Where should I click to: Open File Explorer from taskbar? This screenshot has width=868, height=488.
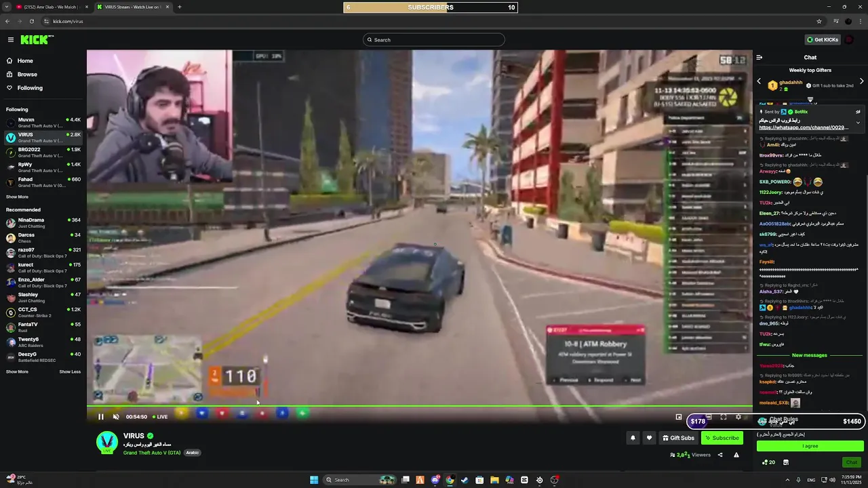(494, 480)
